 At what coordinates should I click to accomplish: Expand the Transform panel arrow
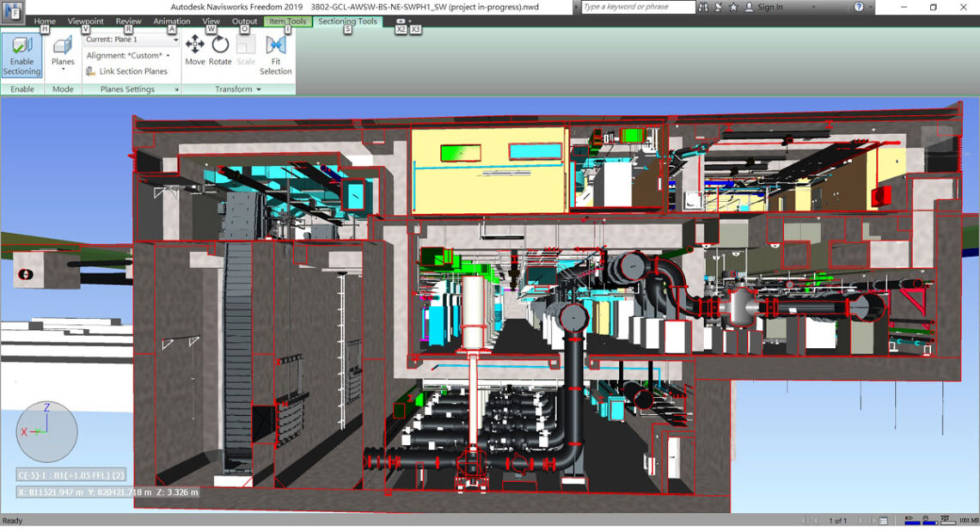click(x=258, y=89)
